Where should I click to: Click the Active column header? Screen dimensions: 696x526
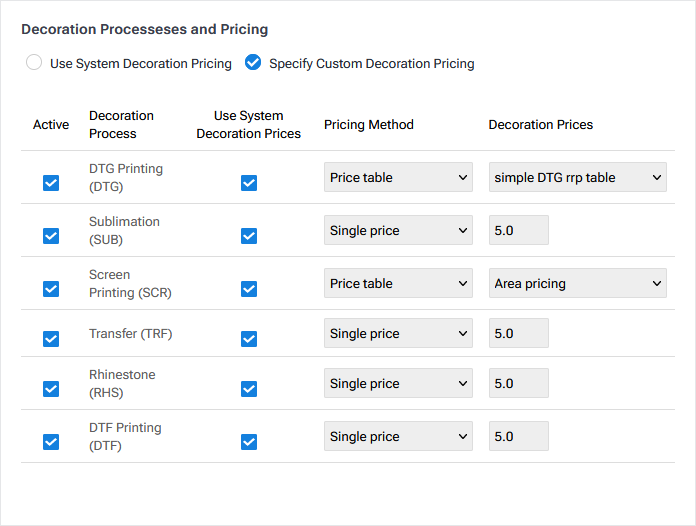pyautogui.click(x=51, y=124)
